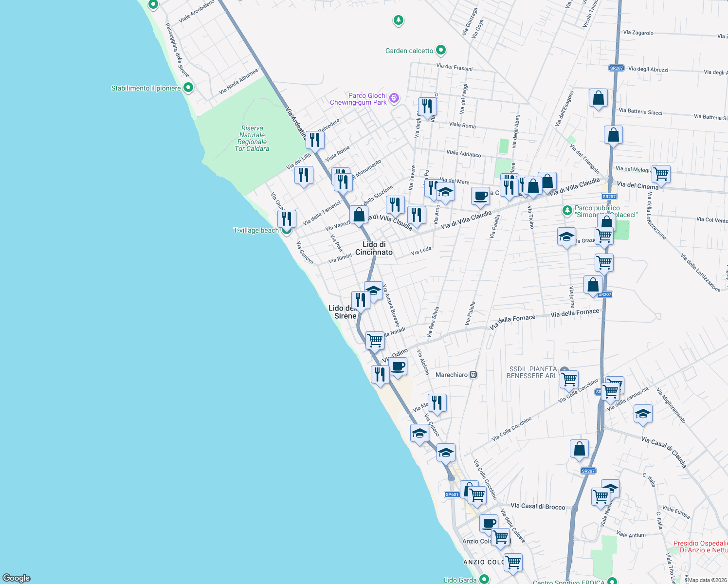The width and height of the screenshot is (728, 584).
Task: Open the Parco Giochi Chewing-gum Park marker
Action: [394, 98]
